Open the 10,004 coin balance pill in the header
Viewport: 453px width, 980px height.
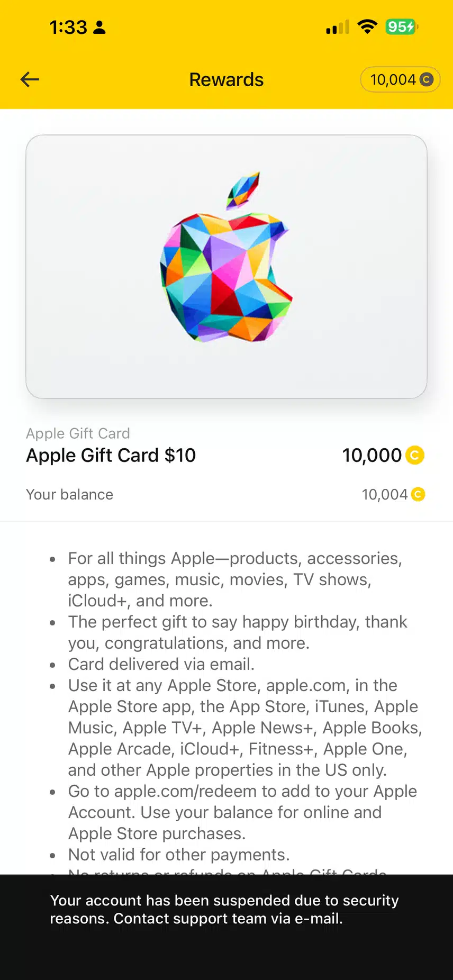coord(400,79)
